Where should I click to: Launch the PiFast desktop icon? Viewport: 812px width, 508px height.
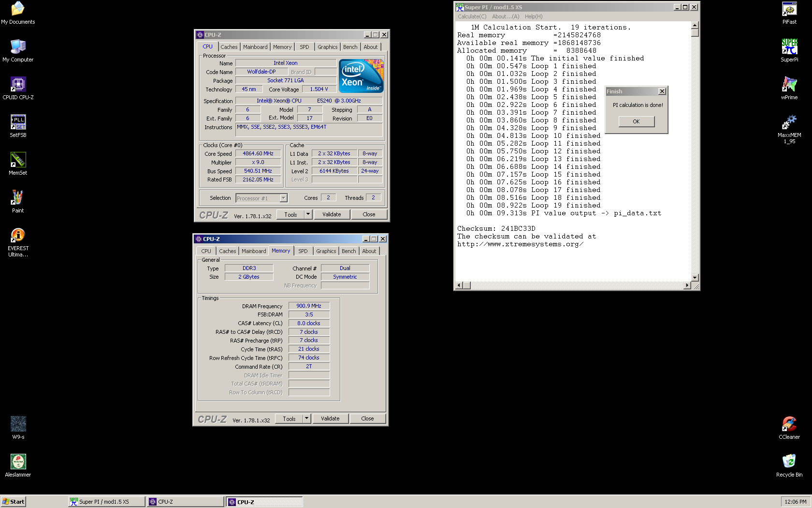(x=789, y=13)
